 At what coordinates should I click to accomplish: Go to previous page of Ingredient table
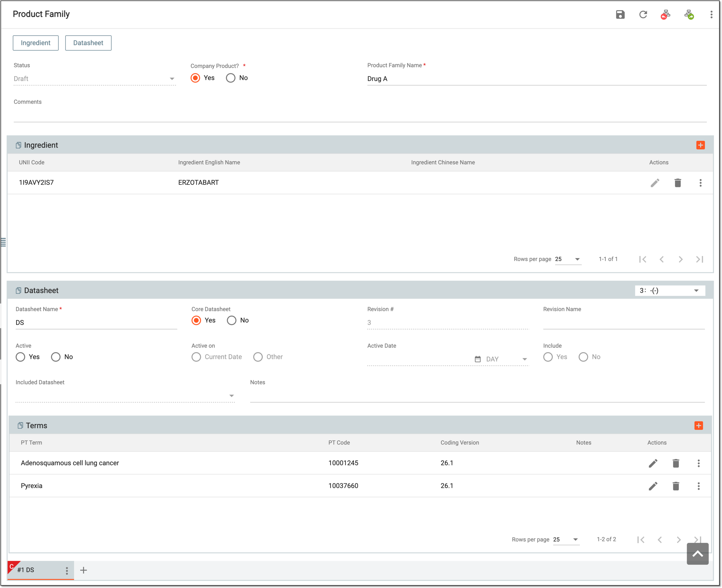tap(661, 259)
